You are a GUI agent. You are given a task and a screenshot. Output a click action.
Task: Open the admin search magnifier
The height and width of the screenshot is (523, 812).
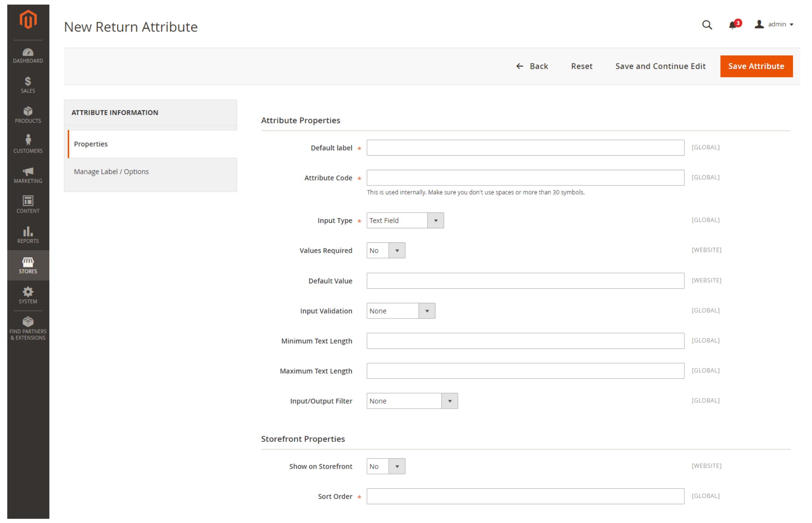click(x=707, y=24)
